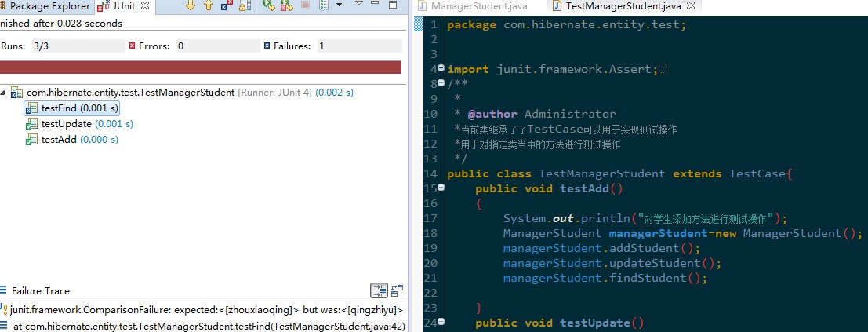Close TestManagerStudent.java editor tab
This screenshot has width=868, height=332.
[690, 6]
